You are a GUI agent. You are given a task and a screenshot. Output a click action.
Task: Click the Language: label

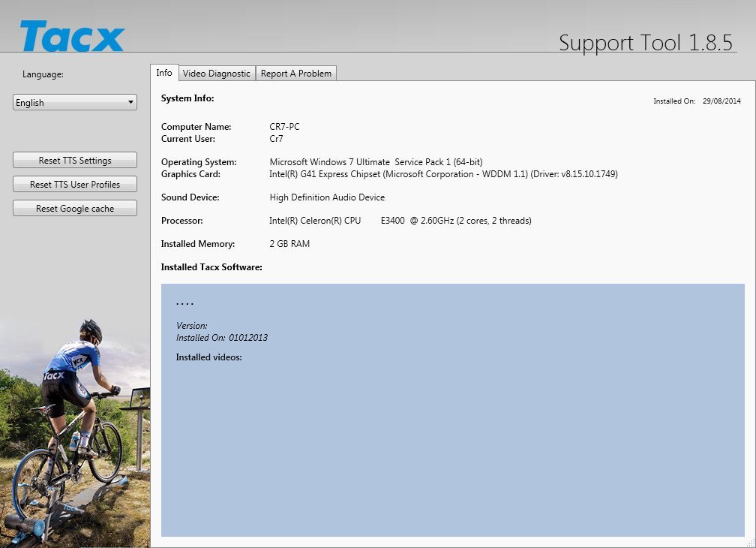(43, 74)
